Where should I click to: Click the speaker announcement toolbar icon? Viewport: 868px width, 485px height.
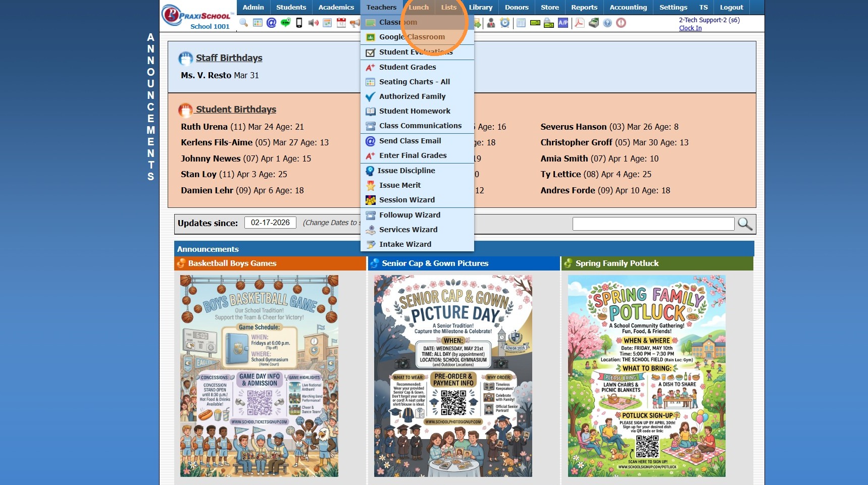point(313,23)
